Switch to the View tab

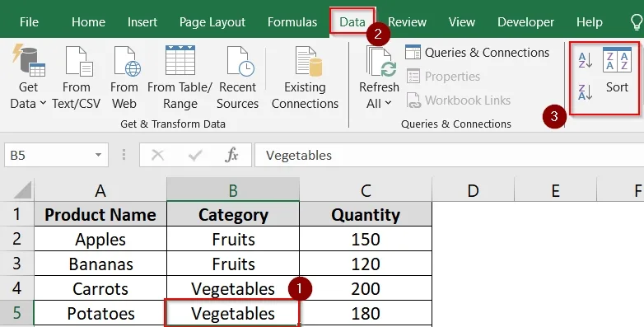click(x=462, y=22)
